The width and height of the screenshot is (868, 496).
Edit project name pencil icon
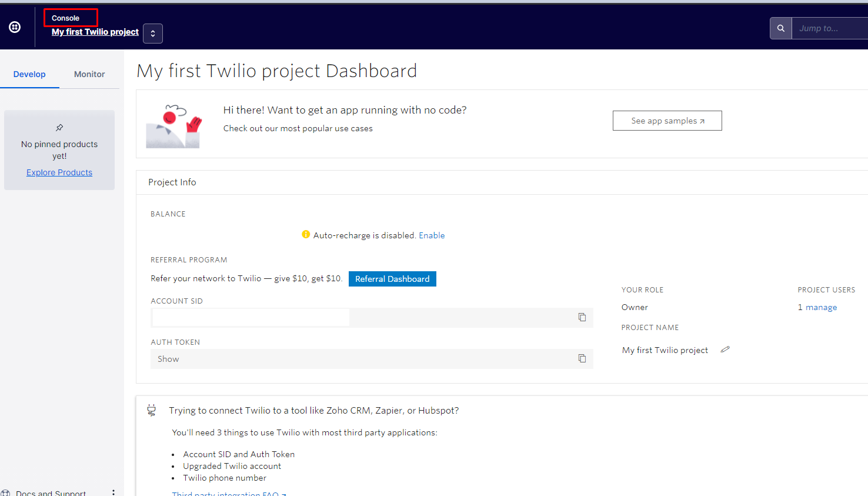click(x=725, y=349)
